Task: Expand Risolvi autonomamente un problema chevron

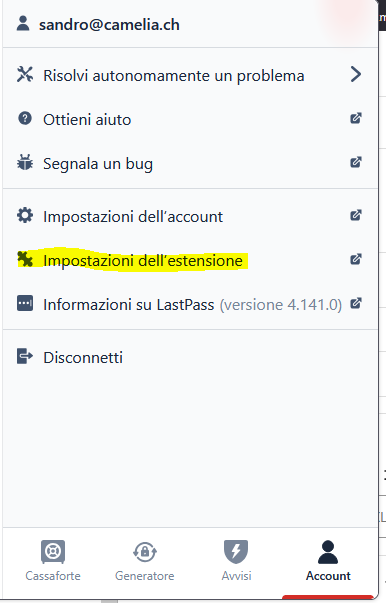Action: (x=356, y=75)
